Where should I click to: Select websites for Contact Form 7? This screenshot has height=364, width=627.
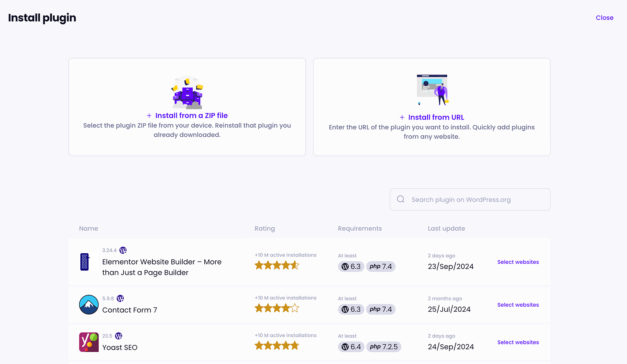pos(518,305)
